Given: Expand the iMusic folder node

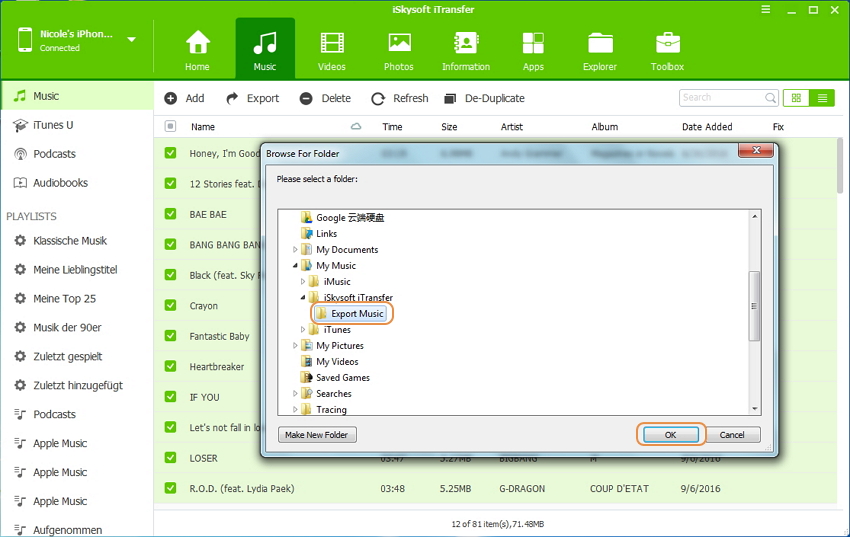Looking at the screenshot, I should (x=302, y=282).
